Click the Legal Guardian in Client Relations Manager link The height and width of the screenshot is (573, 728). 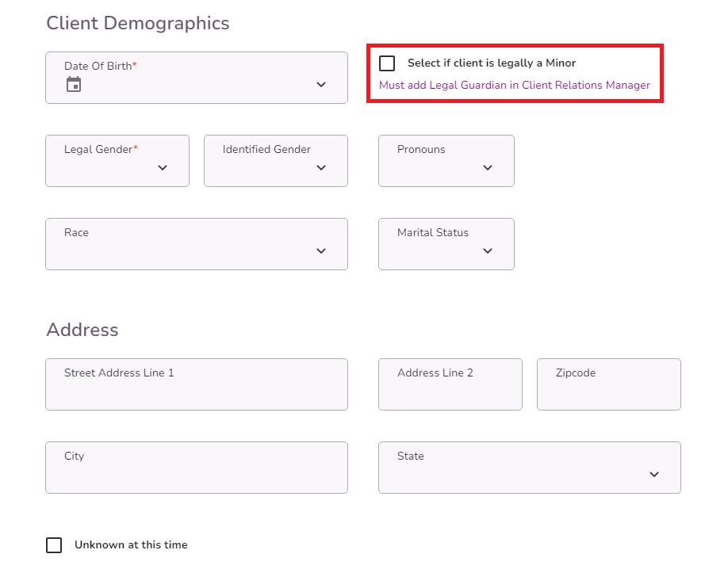click(515, 85)
